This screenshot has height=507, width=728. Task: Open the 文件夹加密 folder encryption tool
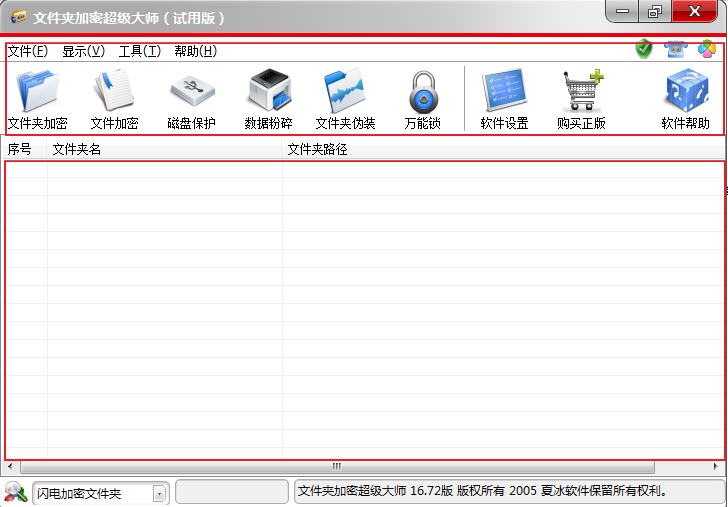(38, 100)
